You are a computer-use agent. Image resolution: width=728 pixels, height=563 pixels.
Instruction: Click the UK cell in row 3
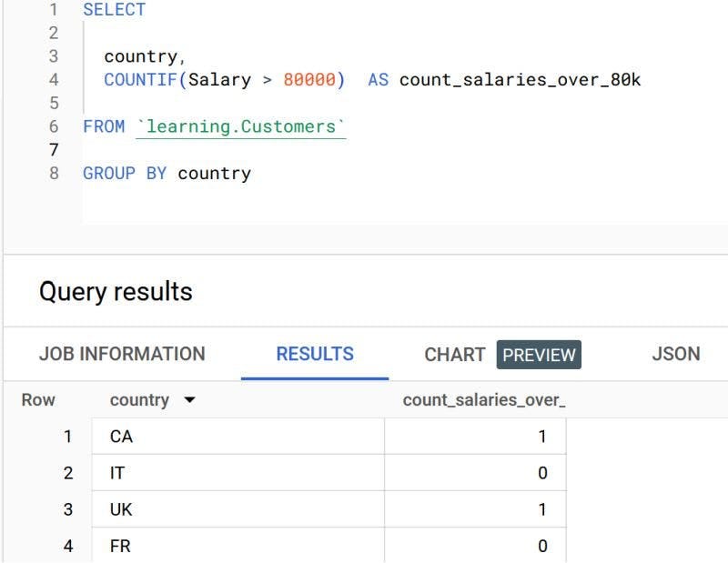click(124, 509)
